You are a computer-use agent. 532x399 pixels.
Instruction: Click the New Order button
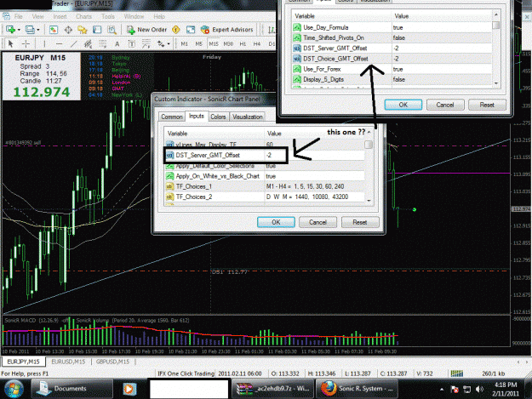pos(147,30)
